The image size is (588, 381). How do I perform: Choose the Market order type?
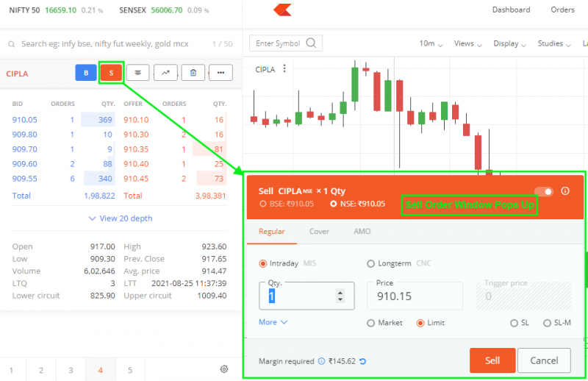pos(371,323)
